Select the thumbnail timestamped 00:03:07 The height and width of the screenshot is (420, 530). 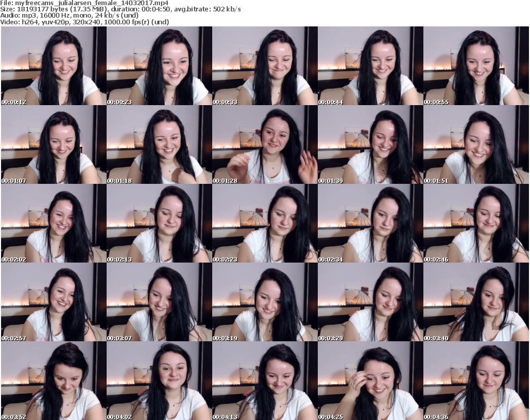click(159, 302)
